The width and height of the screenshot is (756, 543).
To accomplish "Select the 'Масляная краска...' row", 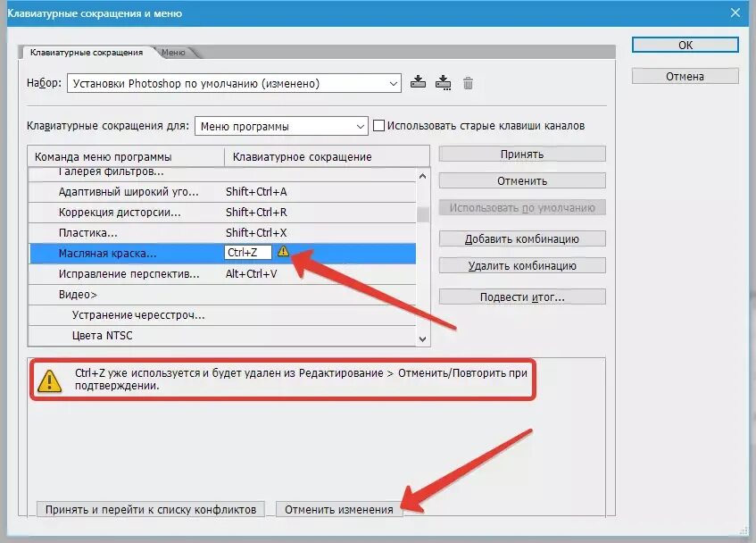I will (222, 253).
